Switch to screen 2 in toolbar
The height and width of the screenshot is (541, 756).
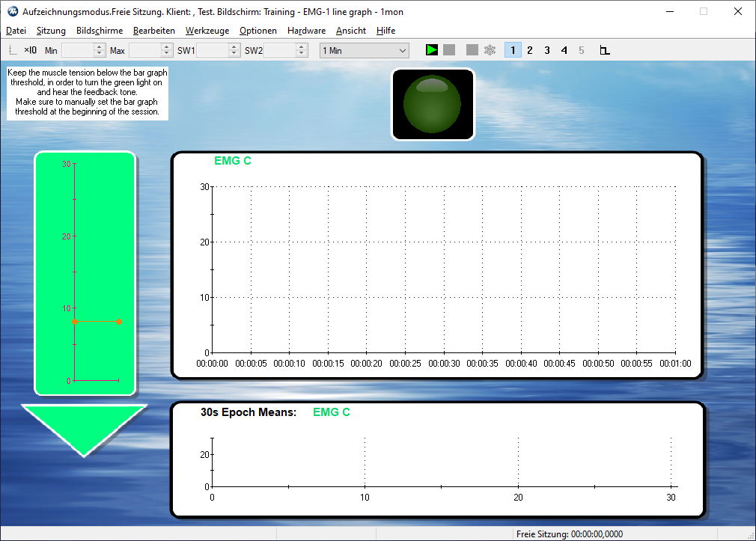tap(530, 50)
